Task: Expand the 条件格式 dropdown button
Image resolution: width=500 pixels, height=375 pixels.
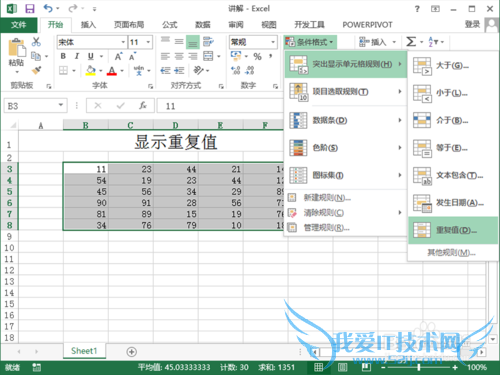Action: [311, 42]
